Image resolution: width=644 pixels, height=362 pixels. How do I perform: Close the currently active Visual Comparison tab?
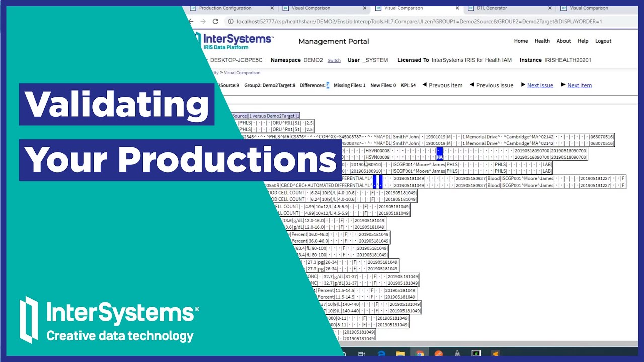coord(457,8)
